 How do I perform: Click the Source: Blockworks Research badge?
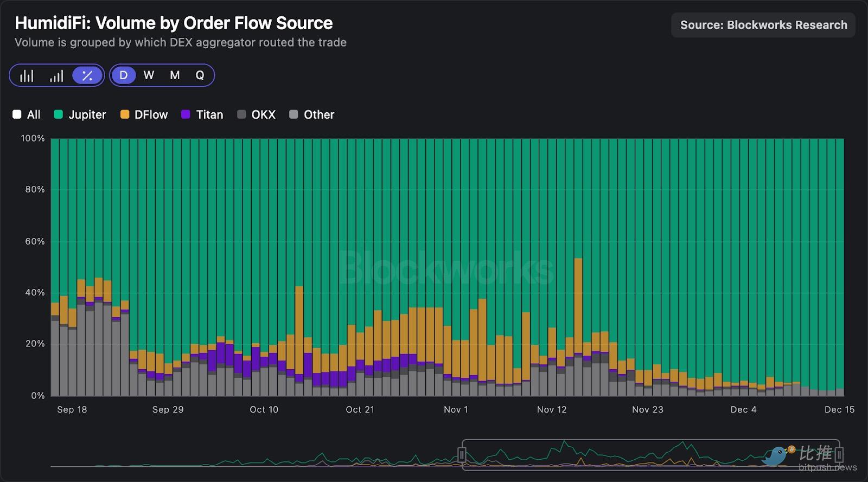click(763, 25)
